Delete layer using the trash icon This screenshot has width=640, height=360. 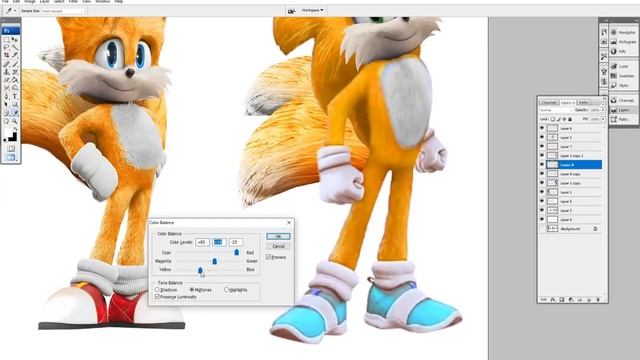click(x=598, y=300)
